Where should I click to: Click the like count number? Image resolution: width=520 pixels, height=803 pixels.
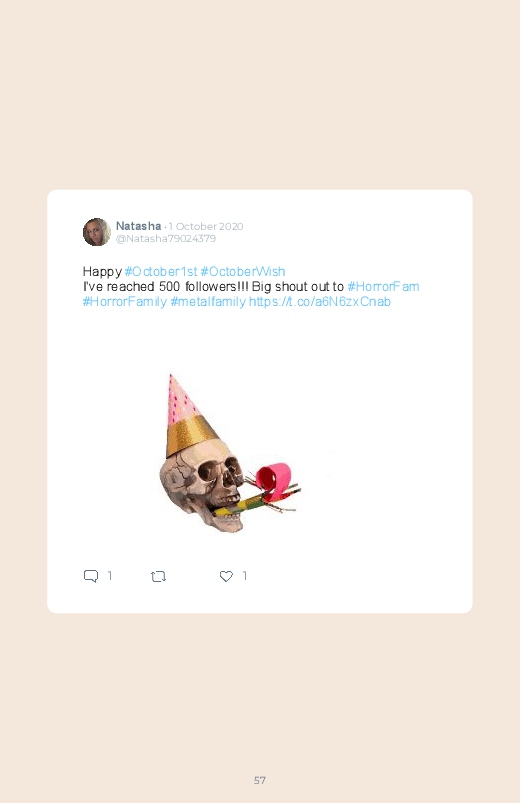point(245,576)
